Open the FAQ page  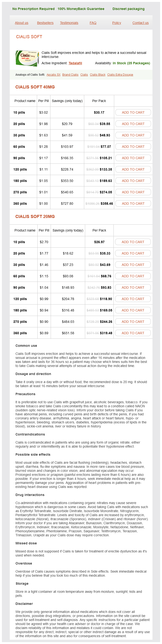click(93, 23)
